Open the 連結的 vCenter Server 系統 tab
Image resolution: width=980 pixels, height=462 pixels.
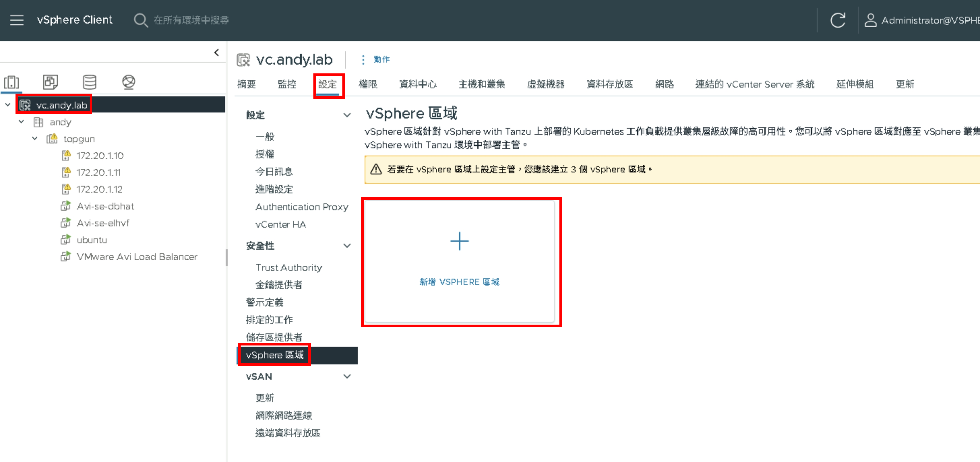point(755,84)
